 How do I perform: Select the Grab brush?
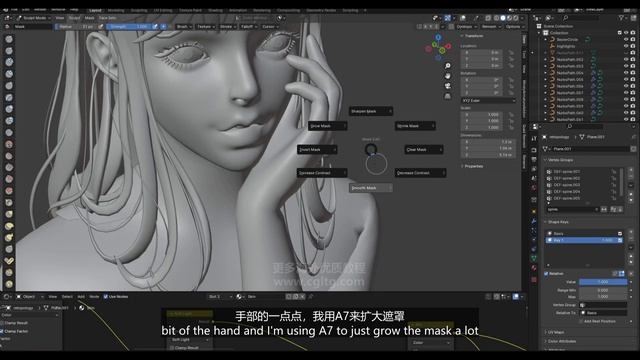(x=9, y=214)
